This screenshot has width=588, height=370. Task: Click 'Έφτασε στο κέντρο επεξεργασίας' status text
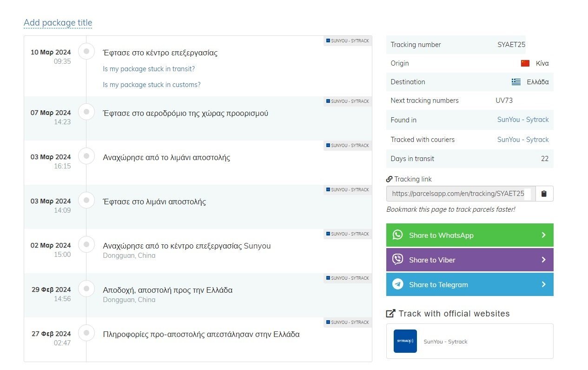click(160, 53)
